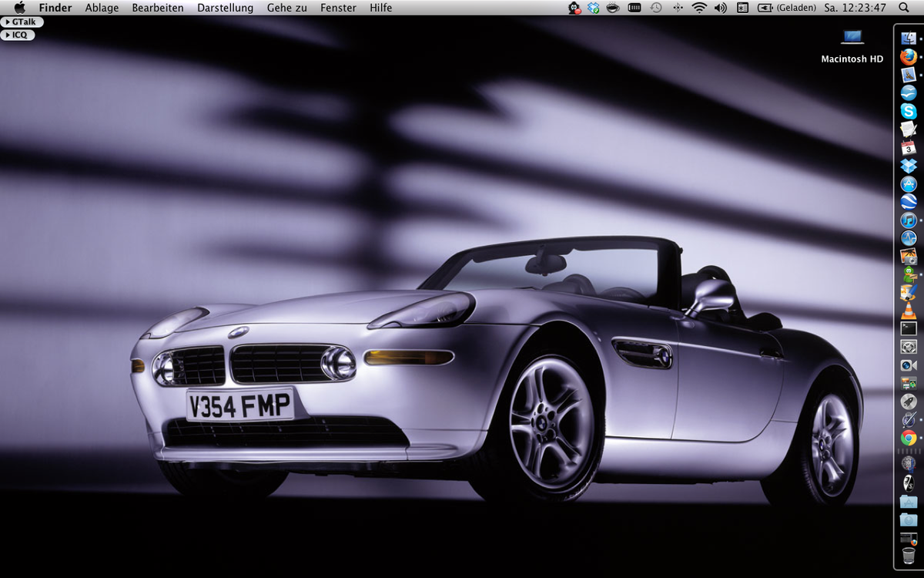This screenshot has height=578, width=924.
Task: Open the keyboard input menu bar icon
Action: click(x=742, y=8)
